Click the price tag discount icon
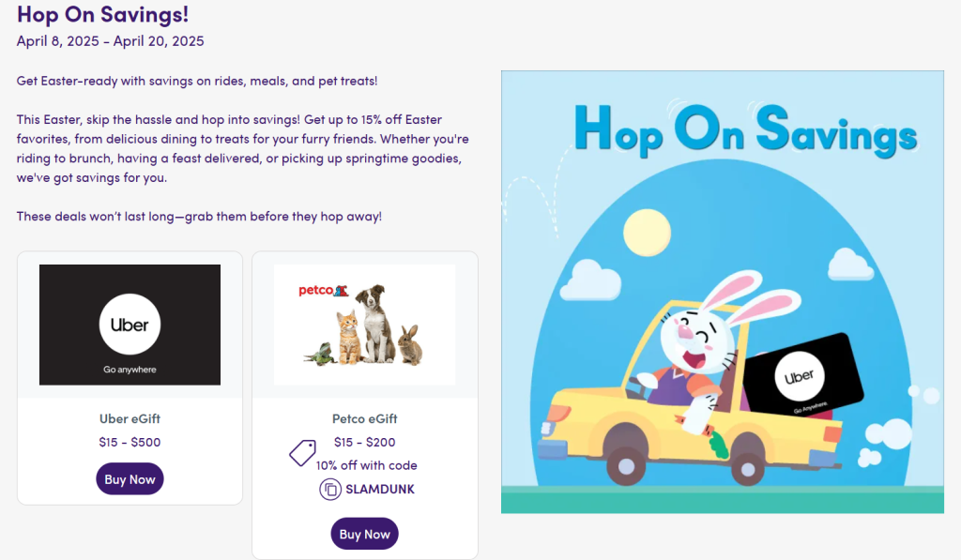The width and height of the screenshot is (961, 560). point(301,453)
